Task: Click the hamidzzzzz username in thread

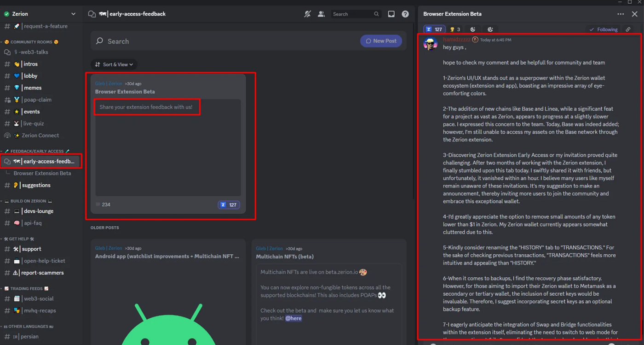Action: (x=457, y=40)
